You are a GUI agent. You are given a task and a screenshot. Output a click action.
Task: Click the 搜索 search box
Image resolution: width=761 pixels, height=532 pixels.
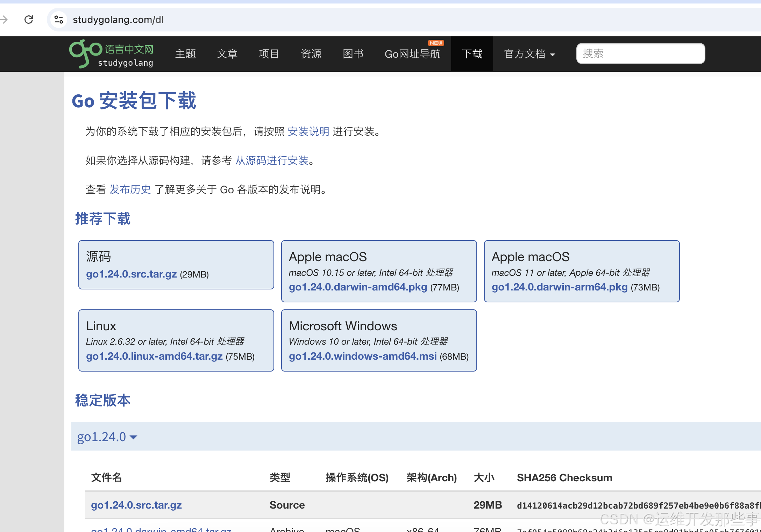pyautogui.click(x=640, y=53)
